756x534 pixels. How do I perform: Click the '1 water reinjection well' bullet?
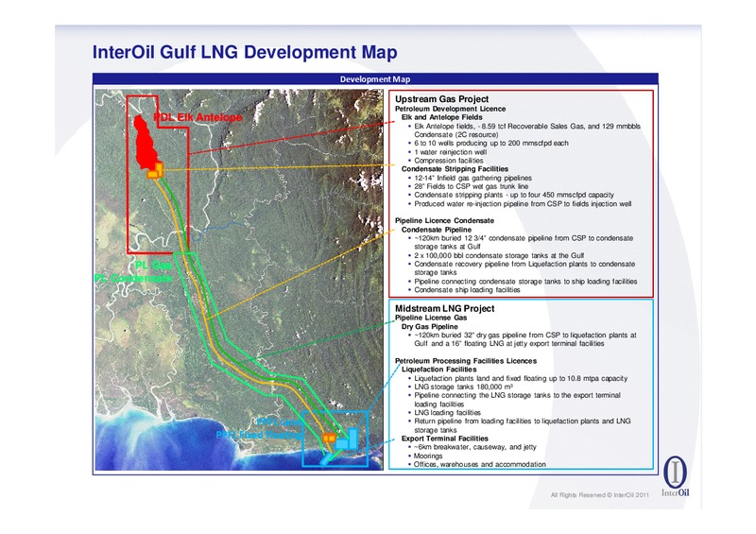coord(447,152)
